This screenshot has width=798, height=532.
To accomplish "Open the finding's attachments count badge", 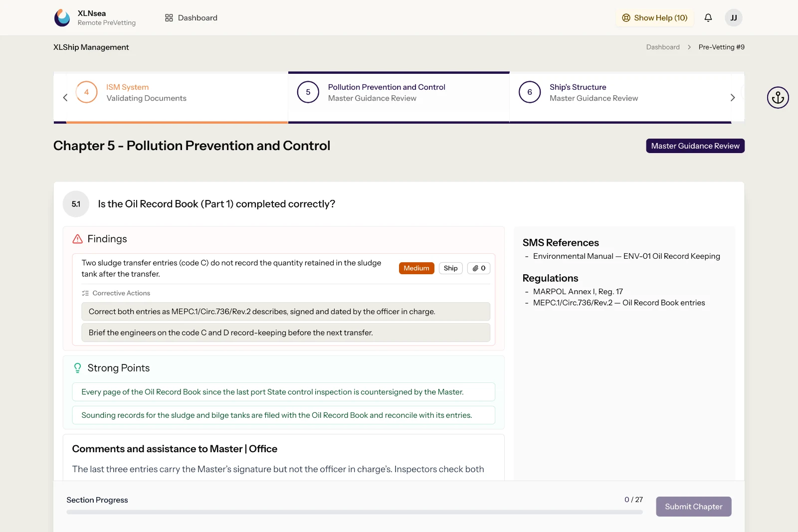I will coord(479,268).
